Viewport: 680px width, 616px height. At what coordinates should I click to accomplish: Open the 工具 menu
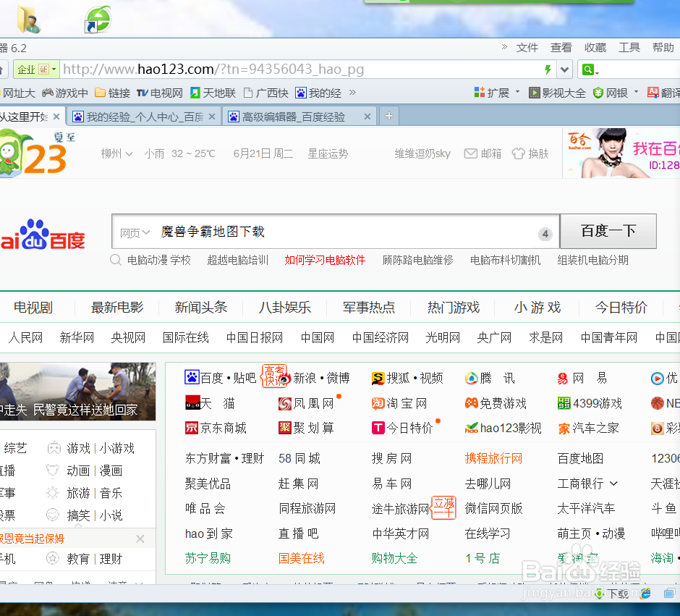(629, 47)
